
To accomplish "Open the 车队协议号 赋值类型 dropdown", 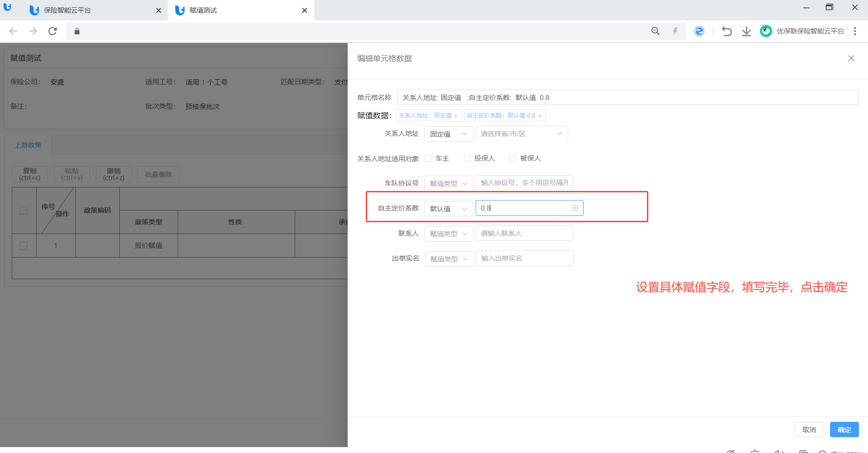I will click(x=448, y=183).
